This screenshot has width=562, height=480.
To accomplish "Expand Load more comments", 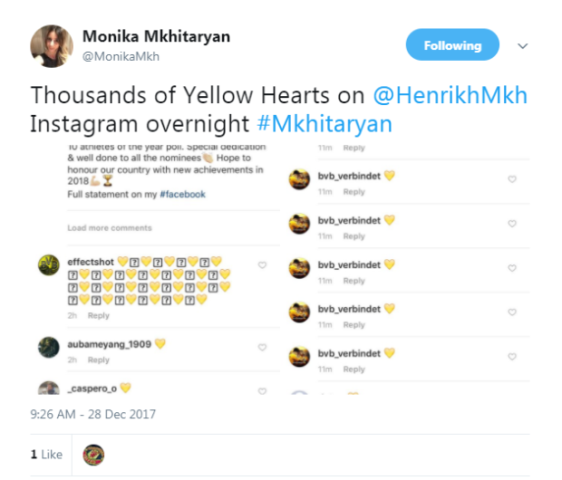I will point(110,228).
